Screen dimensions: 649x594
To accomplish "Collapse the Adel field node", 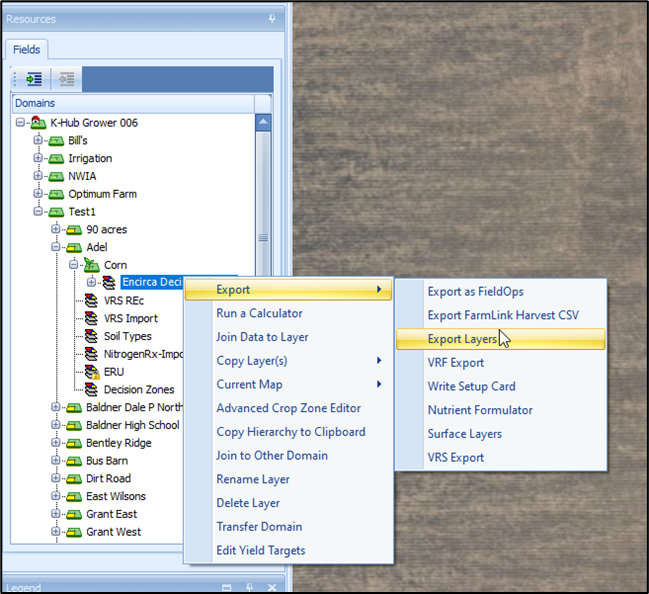I will 55,247.
